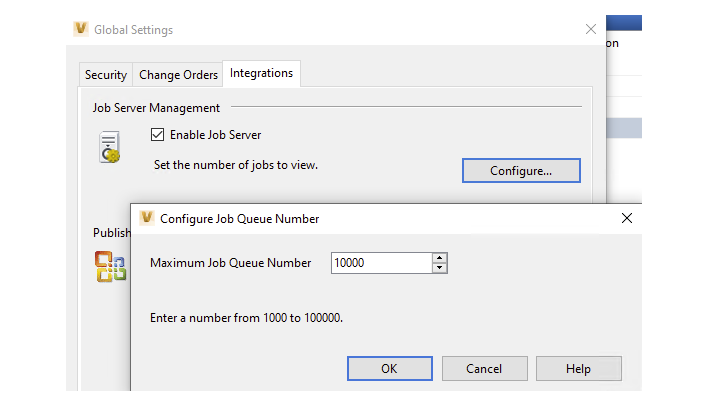This screenshot has width=726, height=408.
Task: Click the Office publish icon
Action: click(110, 266)
